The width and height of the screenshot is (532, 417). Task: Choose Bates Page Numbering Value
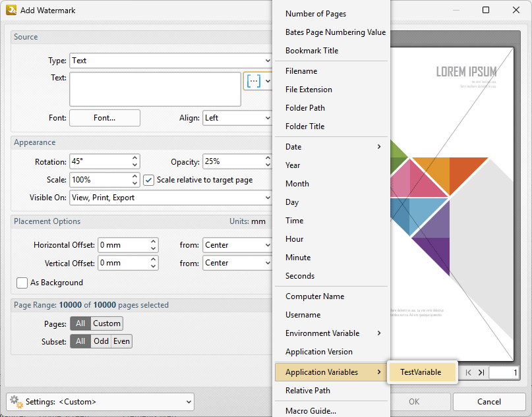point(331,32)
